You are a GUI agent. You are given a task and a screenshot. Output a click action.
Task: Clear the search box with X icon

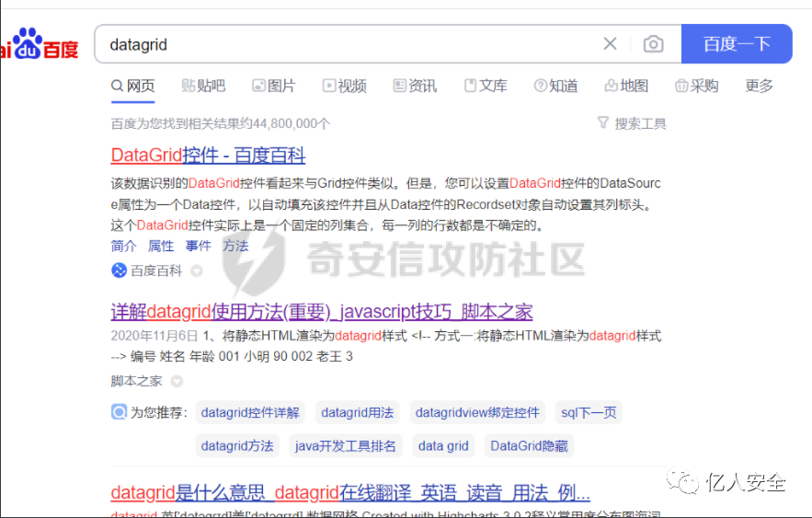pyautogui.click(x=610, y=44)
